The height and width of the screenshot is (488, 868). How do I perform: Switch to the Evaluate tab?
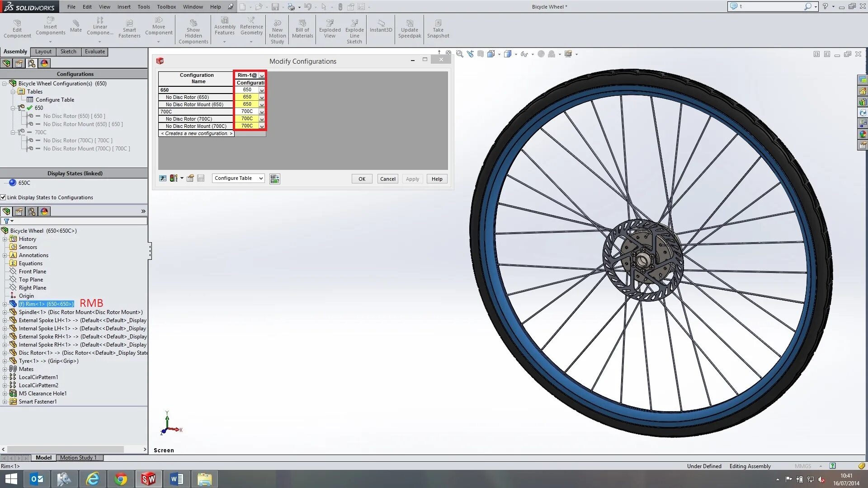coord(94,52)
